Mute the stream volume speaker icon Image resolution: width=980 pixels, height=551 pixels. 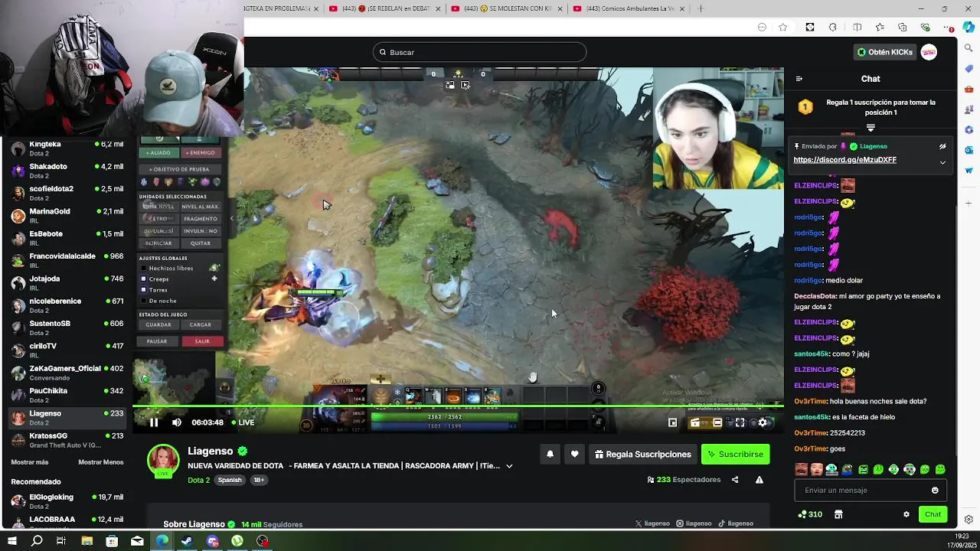coord(177,422)
